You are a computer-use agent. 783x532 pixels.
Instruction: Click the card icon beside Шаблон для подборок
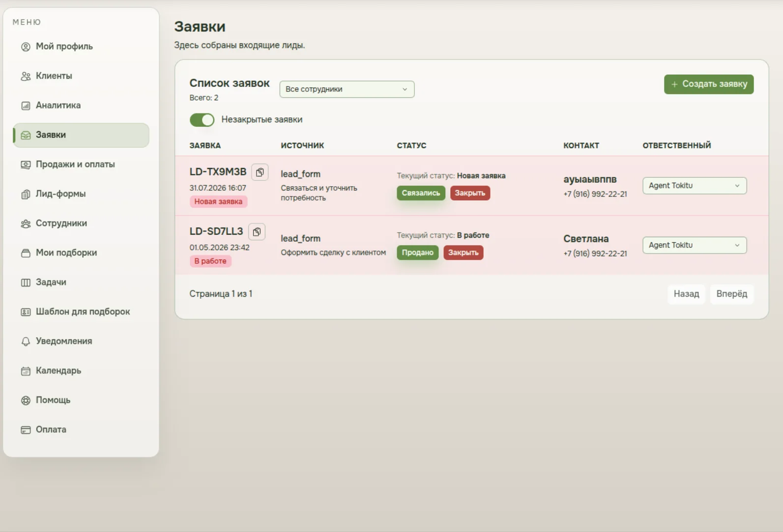pos(26,312)
